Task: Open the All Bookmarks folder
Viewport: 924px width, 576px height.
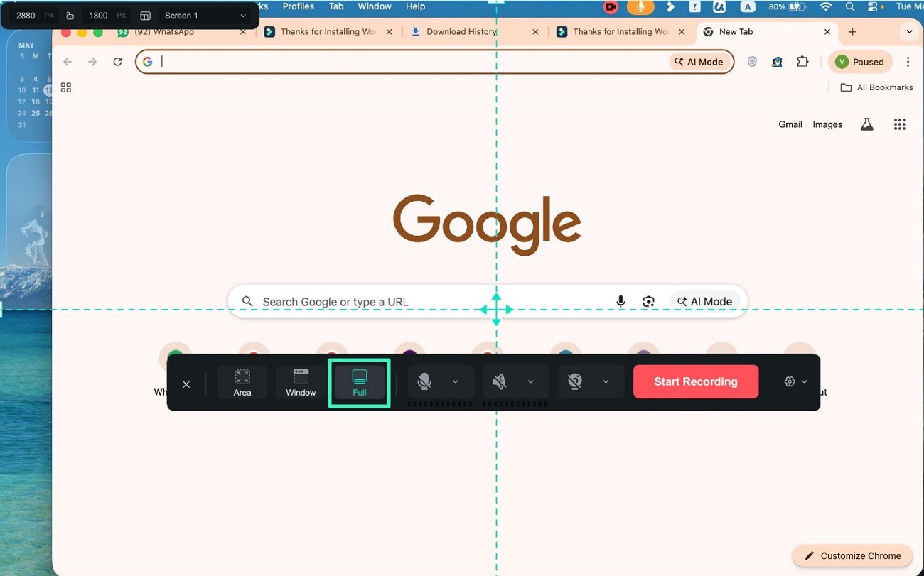Action: click(x=876, y=87)
